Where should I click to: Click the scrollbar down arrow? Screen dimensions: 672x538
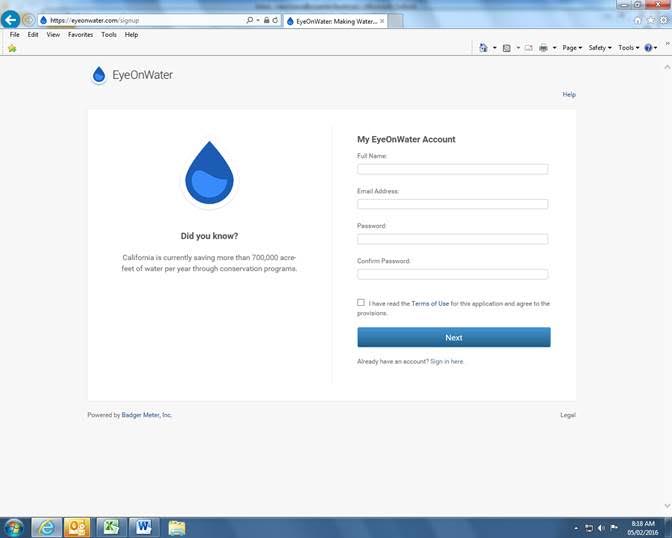pyautogui.click(x=667, y=506)
